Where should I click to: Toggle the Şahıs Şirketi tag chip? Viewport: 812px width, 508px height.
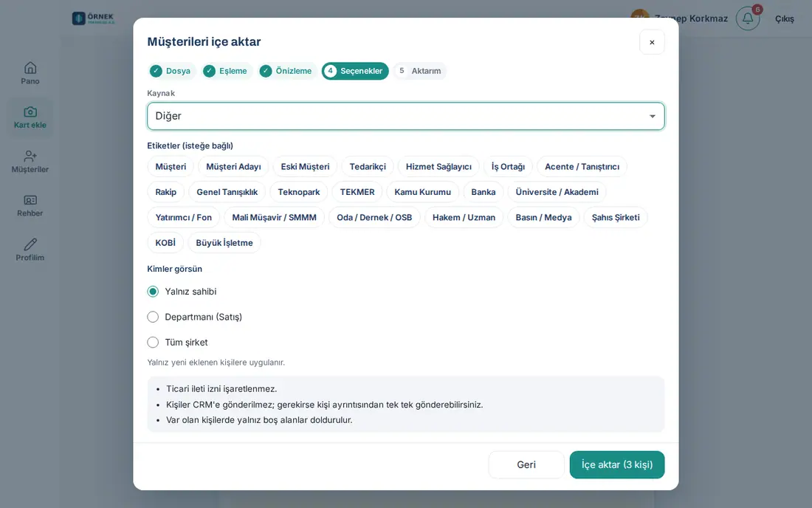616,218
